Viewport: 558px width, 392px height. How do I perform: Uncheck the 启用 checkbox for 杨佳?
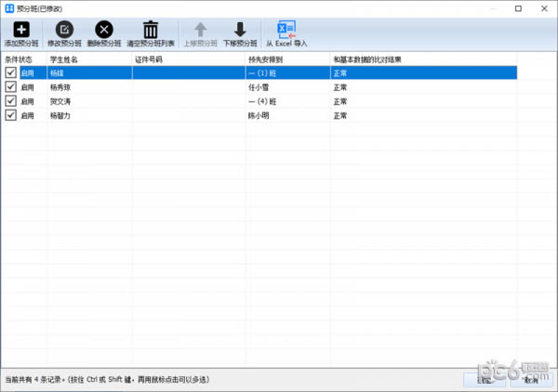tap(10, 72)
